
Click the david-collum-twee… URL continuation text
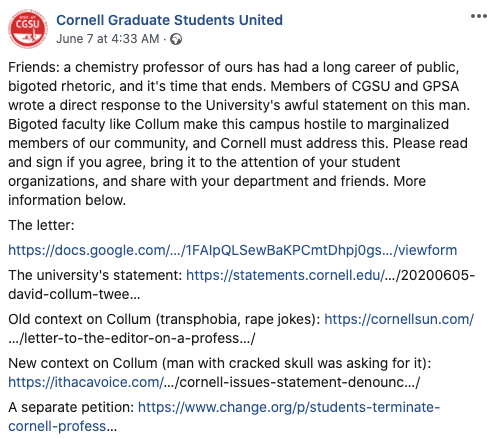tap(74, 294)
